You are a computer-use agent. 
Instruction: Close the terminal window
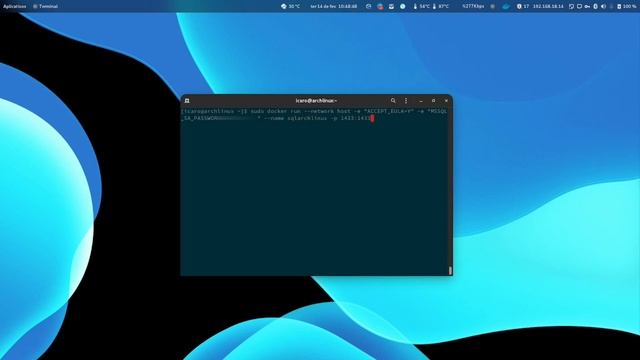446,100
